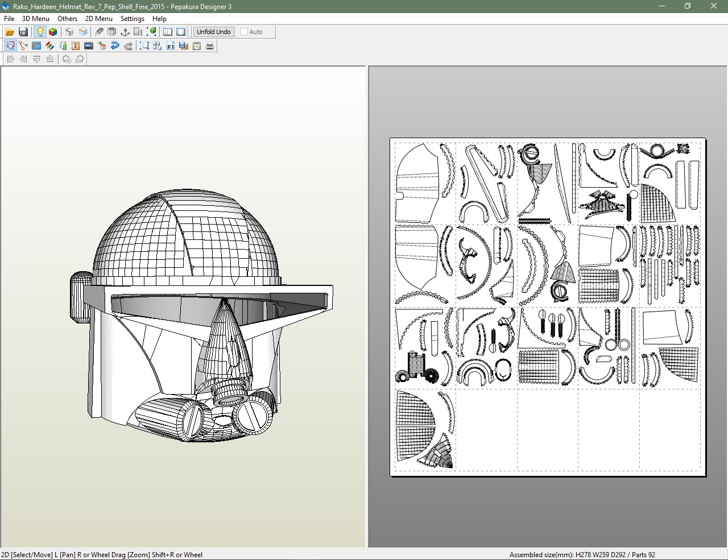Click the Unfold Undo button
Screen dimensions: 728x560
[214, 32]
